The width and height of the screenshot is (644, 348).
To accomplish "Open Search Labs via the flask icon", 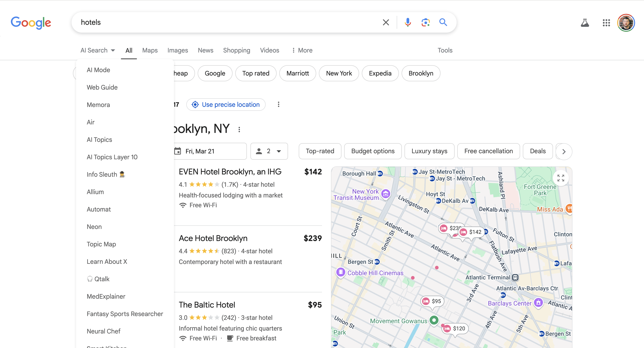I will 585,23.
